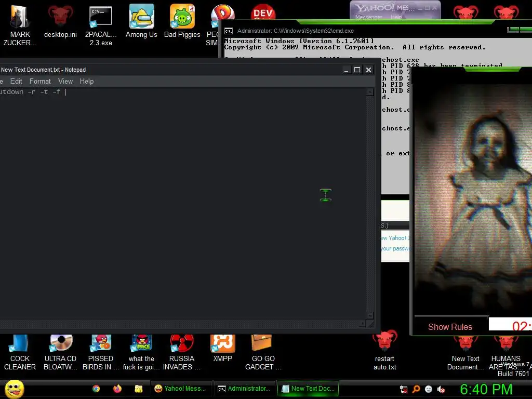Open Notepad's Edit menu
Screen dimensions: 532x399
[16, 81]
